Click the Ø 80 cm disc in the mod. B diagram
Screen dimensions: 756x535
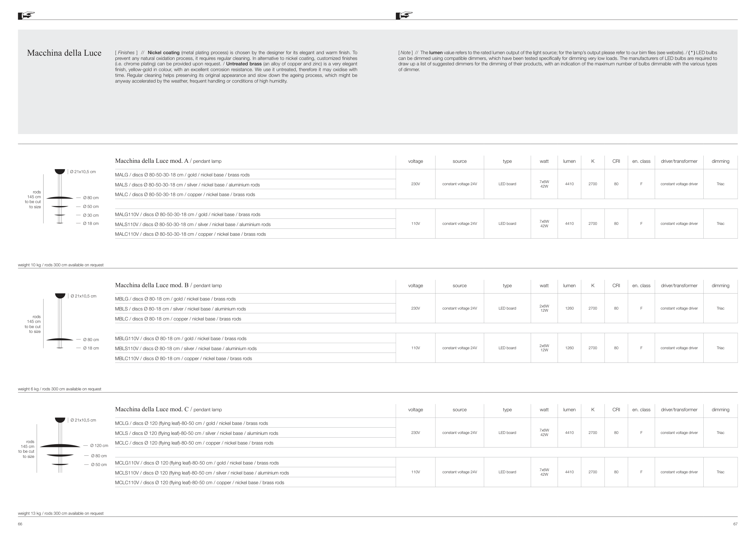[60, 339]
